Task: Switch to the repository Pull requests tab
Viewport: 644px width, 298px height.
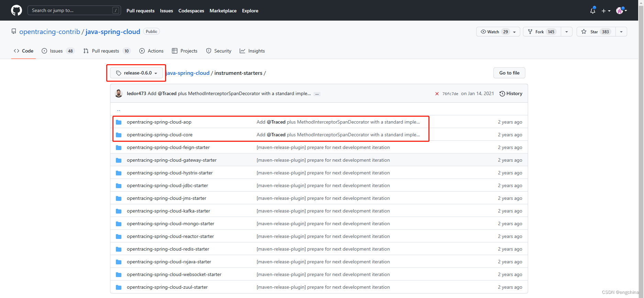Action: point(107,51)
